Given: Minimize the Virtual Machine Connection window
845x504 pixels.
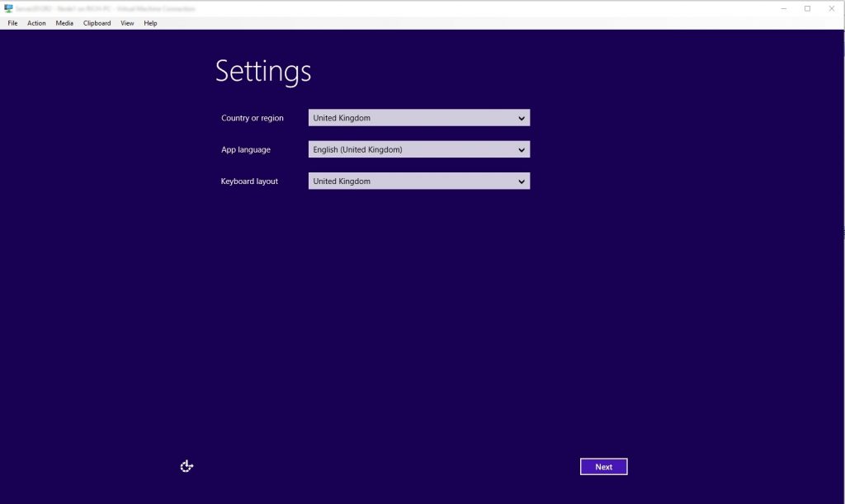Looking at the screenshot, I should pos(782,7).
